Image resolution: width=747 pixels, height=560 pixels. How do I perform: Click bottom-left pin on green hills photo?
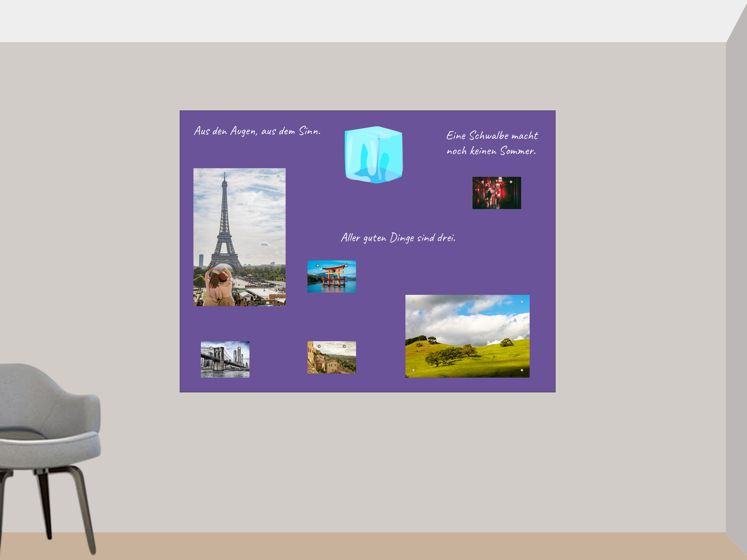(x=413, y=370)
